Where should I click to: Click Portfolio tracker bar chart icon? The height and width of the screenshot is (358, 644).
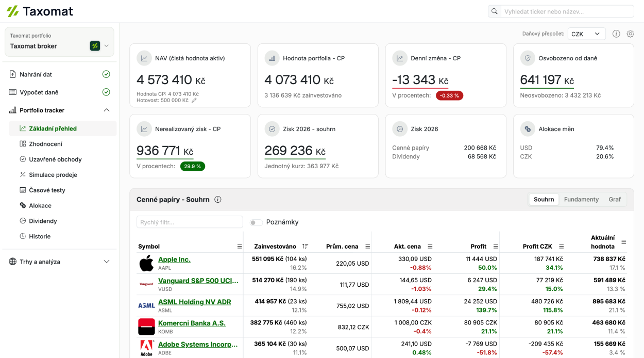pyautogui.click(x=13, y=110)
